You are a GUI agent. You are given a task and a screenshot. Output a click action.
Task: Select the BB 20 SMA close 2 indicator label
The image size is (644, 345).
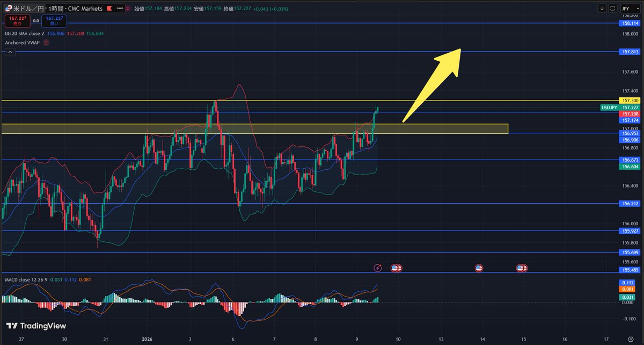(25, 33)
